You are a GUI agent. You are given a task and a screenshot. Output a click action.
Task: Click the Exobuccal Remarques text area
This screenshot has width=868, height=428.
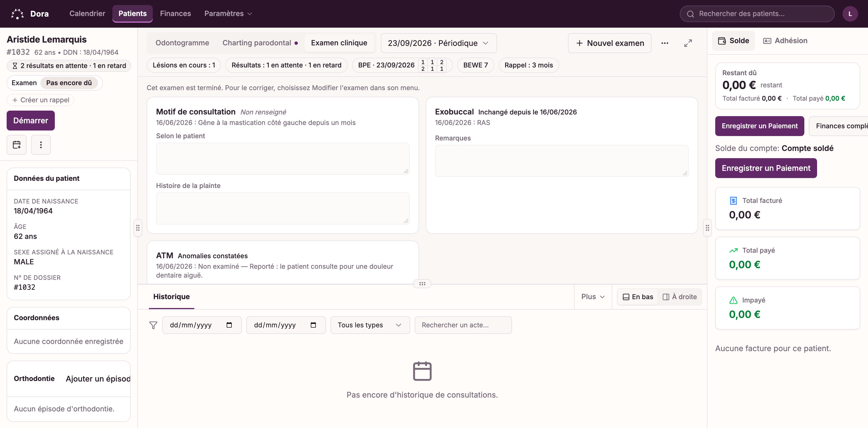pos(561,161)
